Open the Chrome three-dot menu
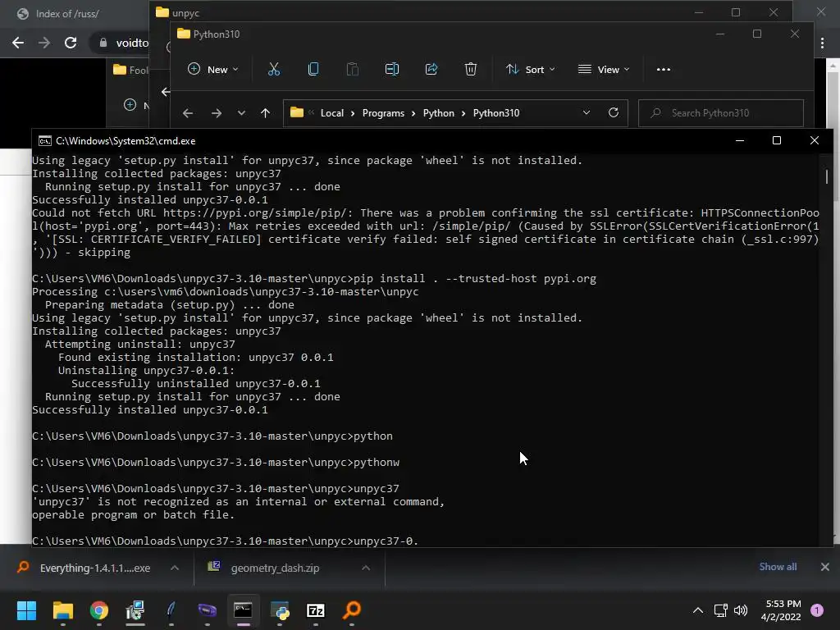Screen dimensions: 840x630 [822, 43]
